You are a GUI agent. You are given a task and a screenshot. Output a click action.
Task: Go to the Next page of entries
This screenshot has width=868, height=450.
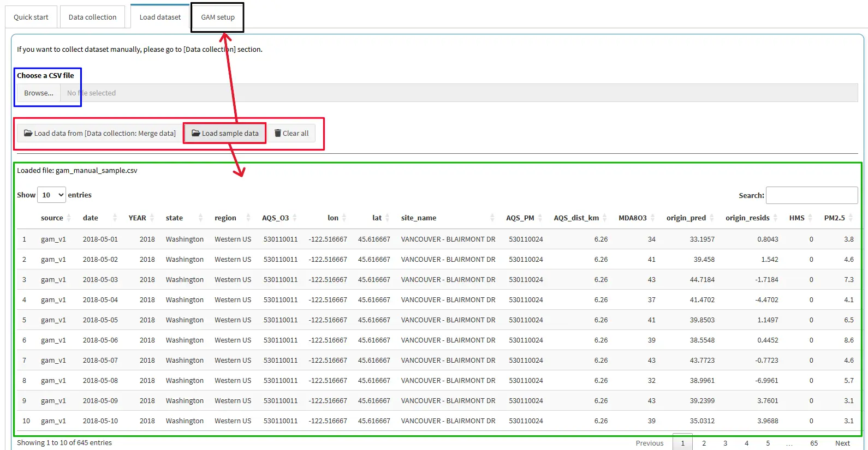[842, 443]
